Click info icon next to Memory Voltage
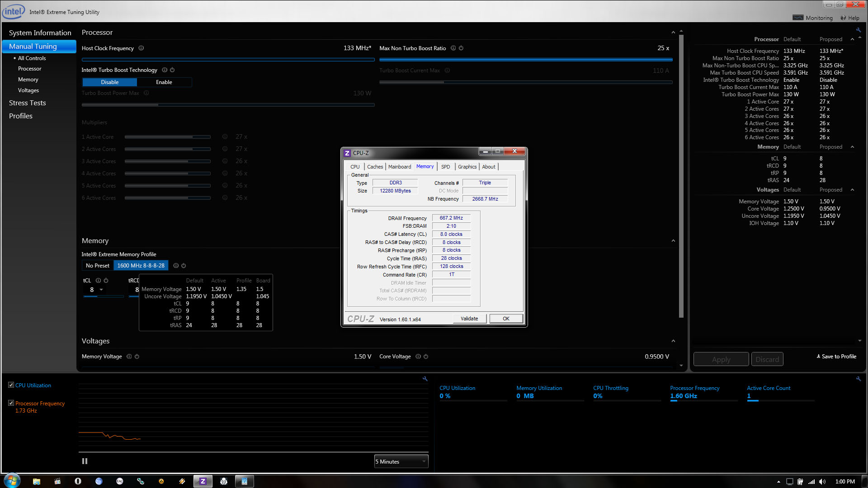Image resolution: width=868 pixels, height=488 pixels. coord(129,357)
